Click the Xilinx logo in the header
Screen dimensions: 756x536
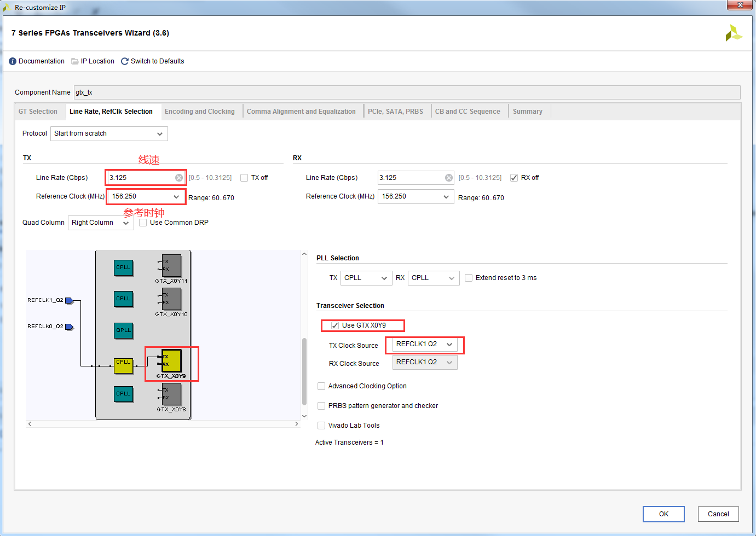[x=734, y=33]
